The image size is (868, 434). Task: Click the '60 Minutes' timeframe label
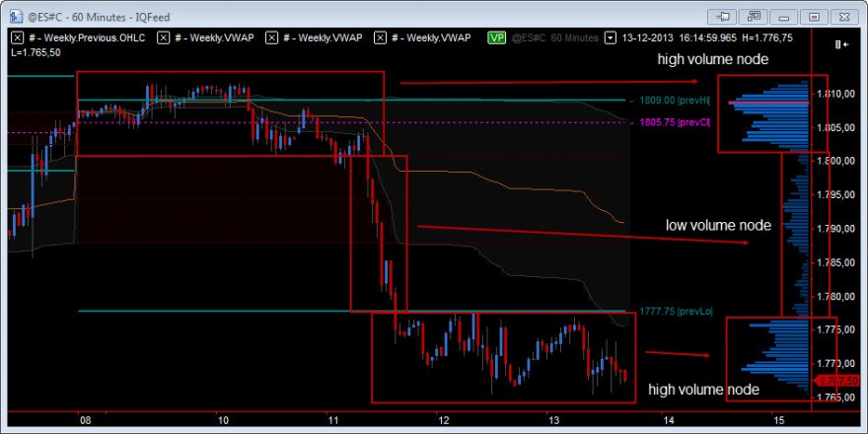[575, 38]
